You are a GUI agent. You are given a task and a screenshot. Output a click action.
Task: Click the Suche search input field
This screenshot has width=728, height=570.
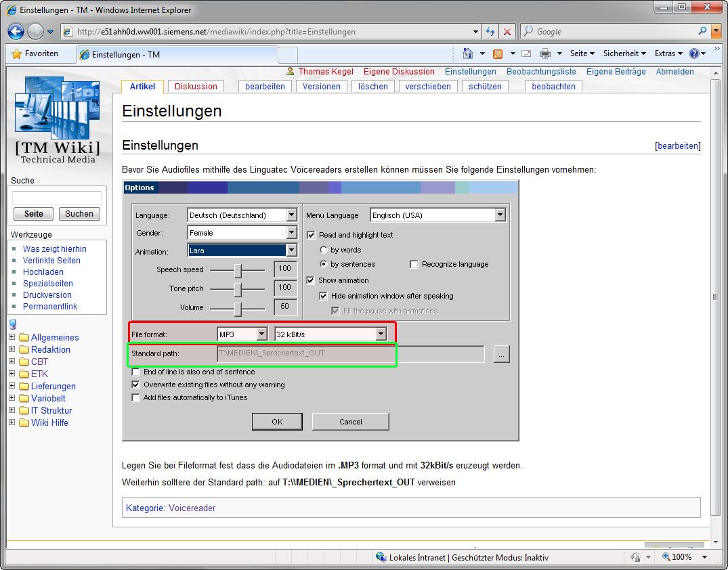coord(57,198)
